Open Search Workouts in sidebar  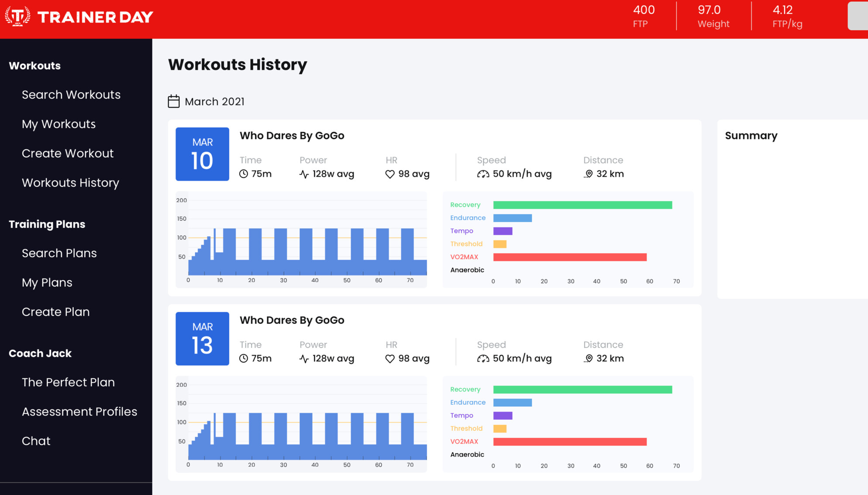(x=71, y=95)
